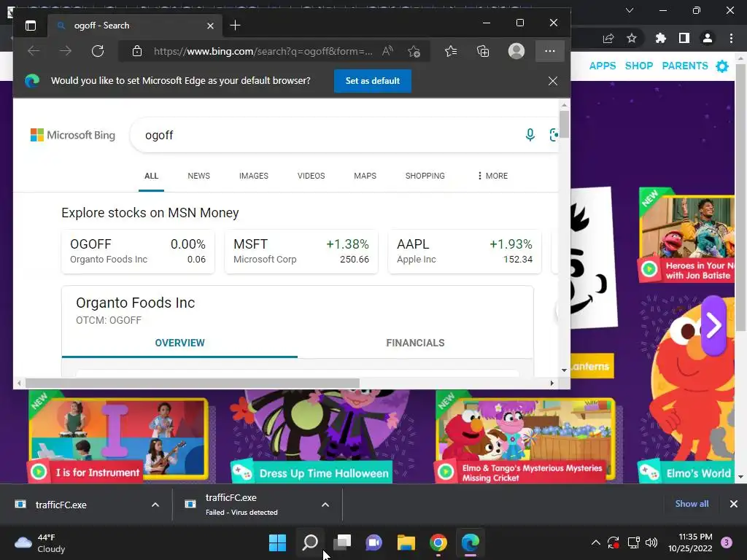The width and height of the screenshot is (747, 560).
Task: Switch to the NEWS tab
Action: 198,176
